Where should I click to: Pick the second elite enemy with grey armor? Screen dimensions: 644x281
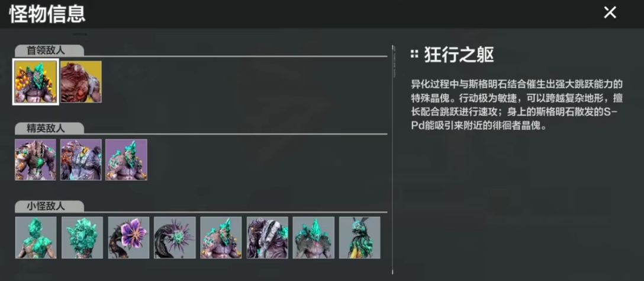[x=81, y=159]
